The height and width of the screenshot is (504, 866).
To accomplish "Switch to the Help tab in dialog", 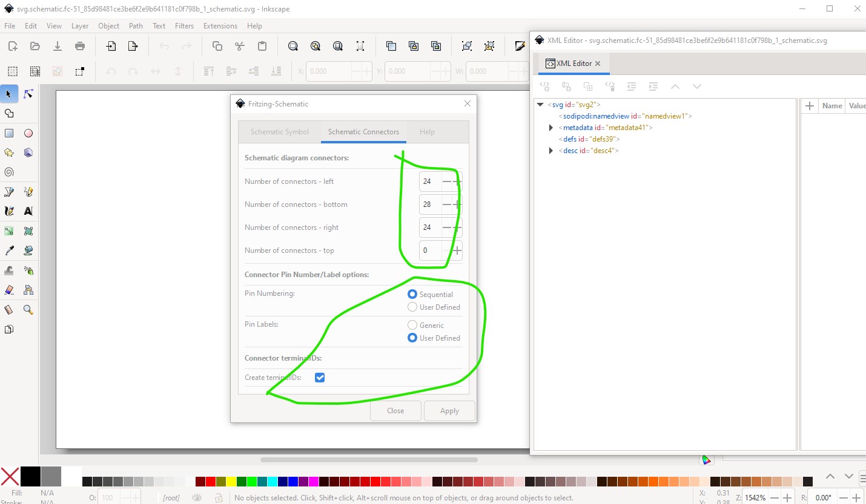I will point(427,132).
